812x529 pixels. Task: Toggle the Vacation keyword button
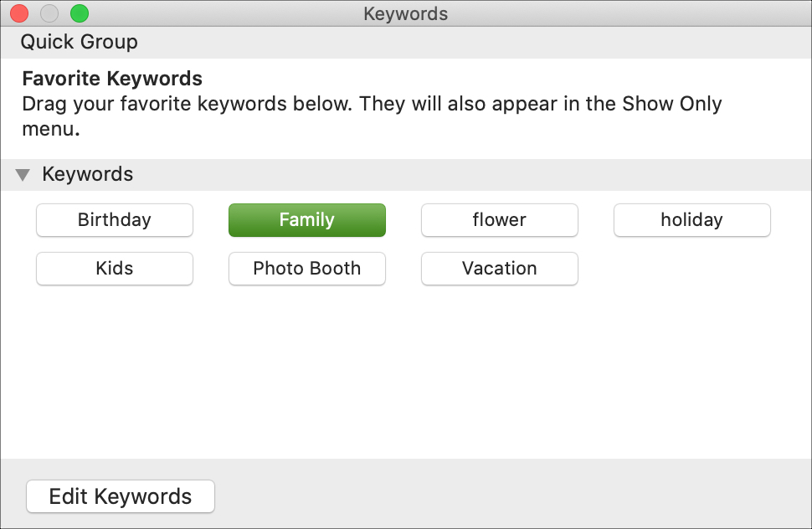point(500,269)
